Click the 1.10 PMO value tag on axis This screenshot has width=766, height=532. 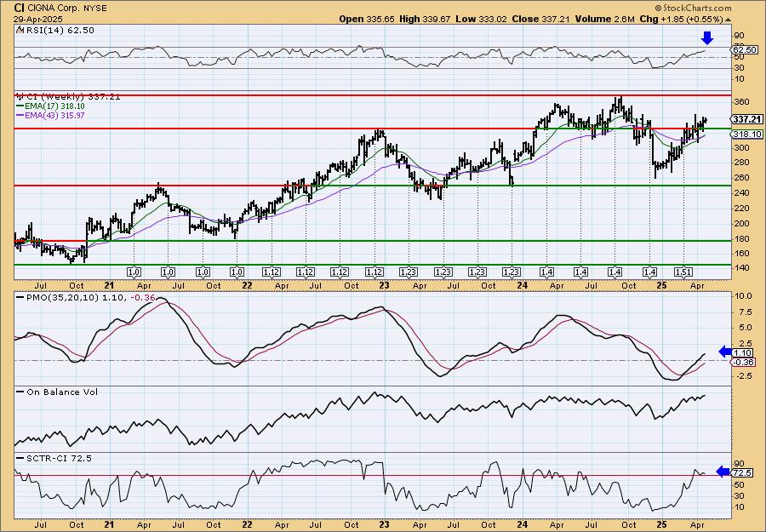tap(743, 352)
